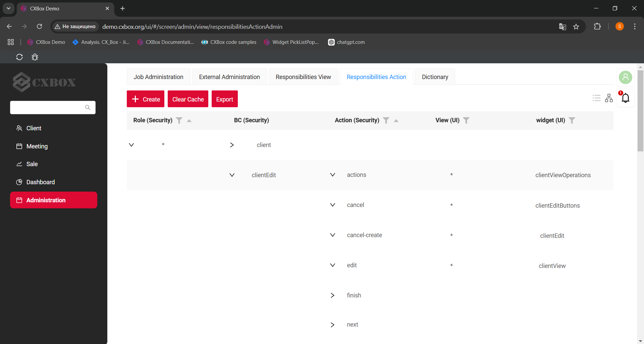The image size is (644, 344).
Task: Collapse the edit action row
Action: [332, 265]
